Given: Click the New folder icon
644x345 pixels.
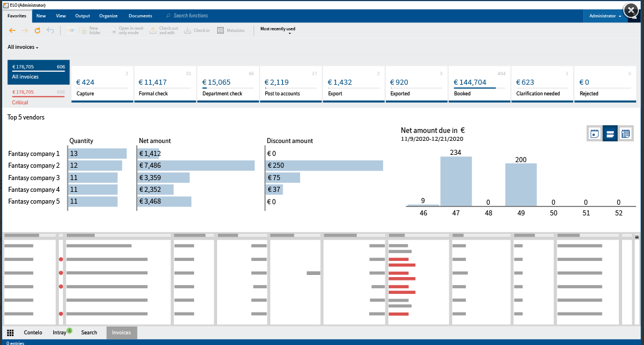Looking at the screenshot, I should pos(84,31).
